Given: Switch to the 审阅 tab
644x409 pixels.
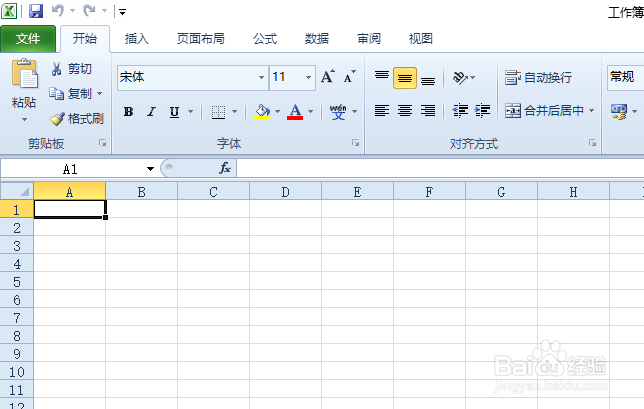Looking at the screenshot, I should tap(369, 39).
